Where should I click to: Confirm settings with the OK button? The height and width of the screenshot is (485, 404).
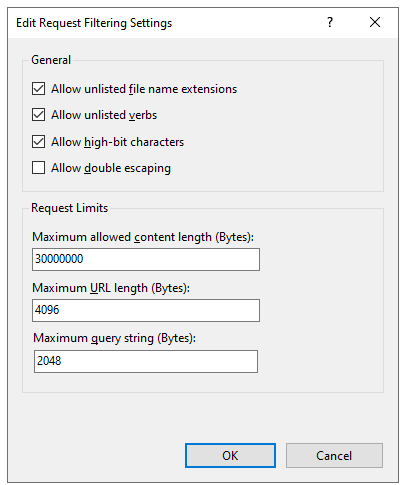coord(230,455)
